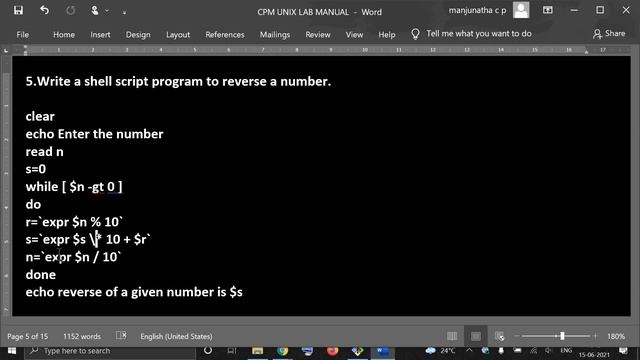Image resolution: width=640 pixels, height=360 pixels.
Task: Show hidden system tray icons chevron
Action: point(469,350)
